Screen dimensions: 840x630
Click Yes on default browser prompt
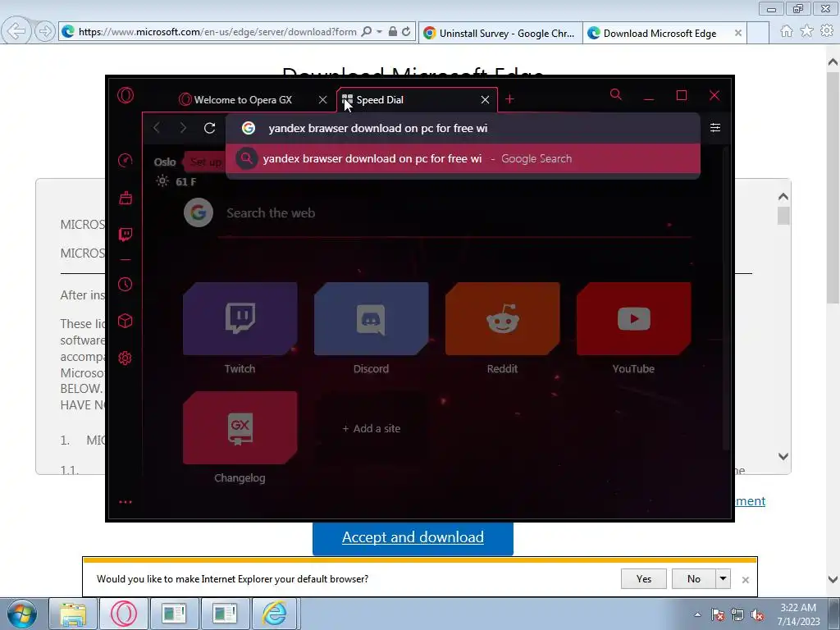643,578
